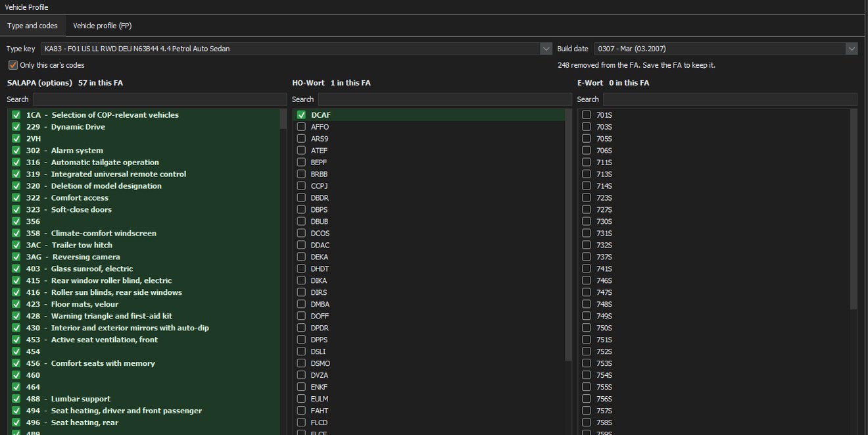Select the 3AC Trailer tow hitch row
This screenshot has width=868, height=435.
pyautogui.click(x=144, y=245)
